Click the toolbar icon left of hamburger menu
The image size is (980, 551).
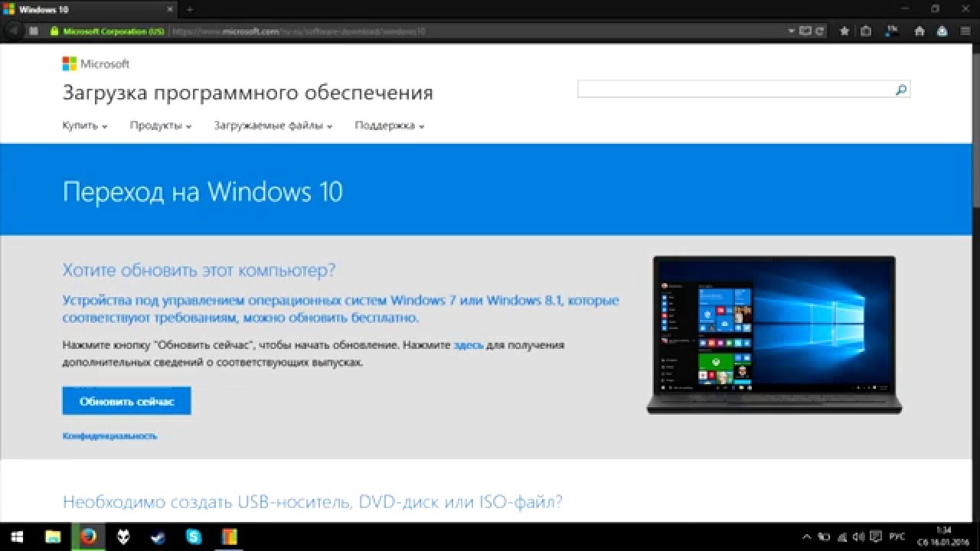click(942, 31)
